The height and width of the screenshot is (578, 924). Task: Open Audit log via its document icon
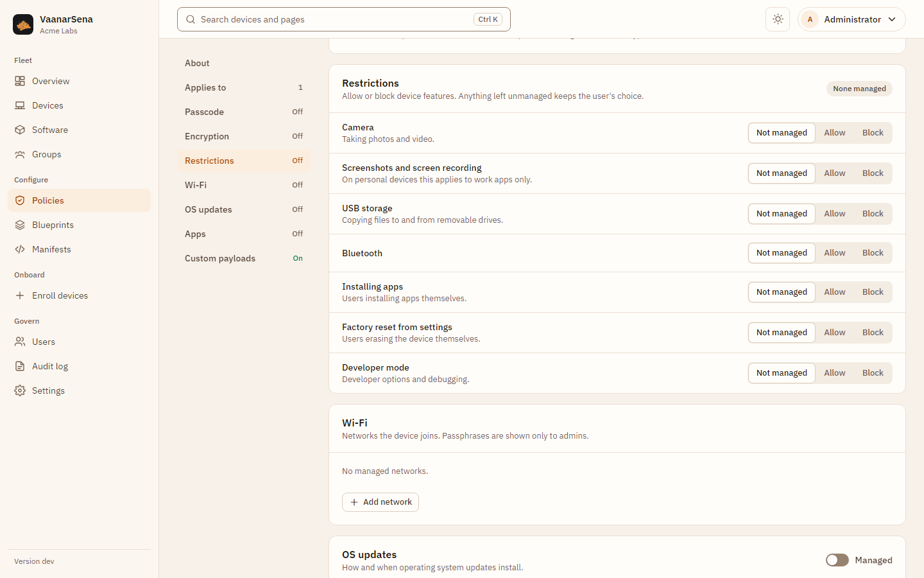[x=20, y=366]
